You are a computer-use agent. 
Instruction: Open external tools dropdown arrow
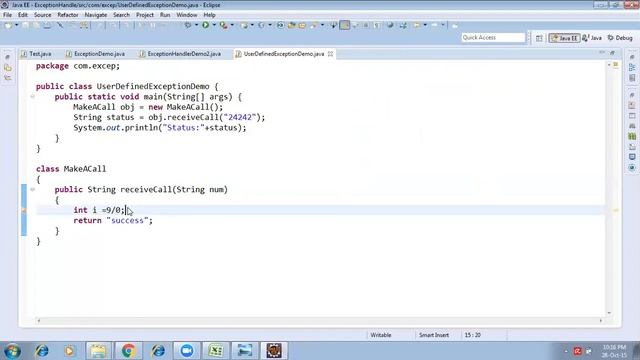[x=232, y=25]
